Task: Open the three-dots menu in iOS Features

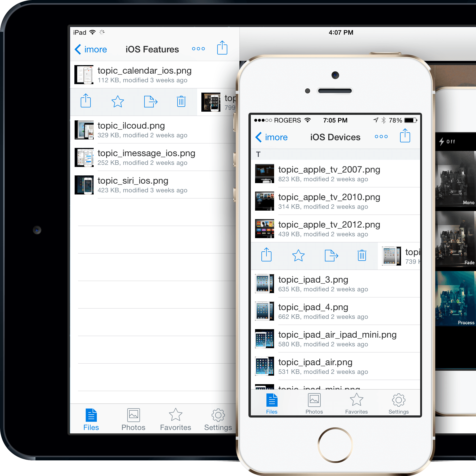Action: coord(198,49)
